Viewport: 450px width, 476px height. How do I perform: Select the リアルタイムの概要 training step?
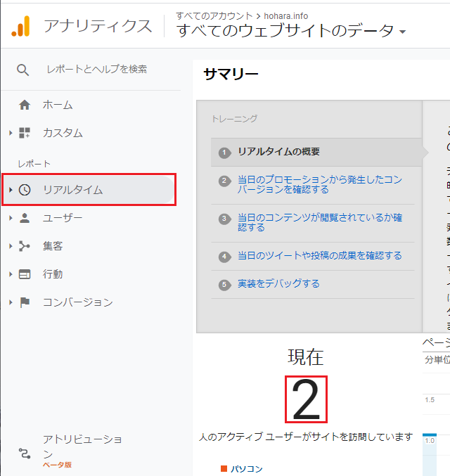coord(278,152)
